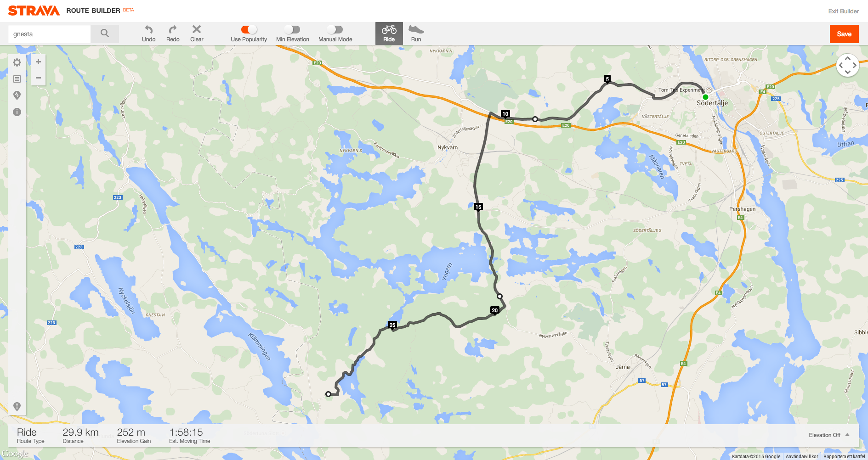Open the cue sheet list icon

[x=17, y=79]
